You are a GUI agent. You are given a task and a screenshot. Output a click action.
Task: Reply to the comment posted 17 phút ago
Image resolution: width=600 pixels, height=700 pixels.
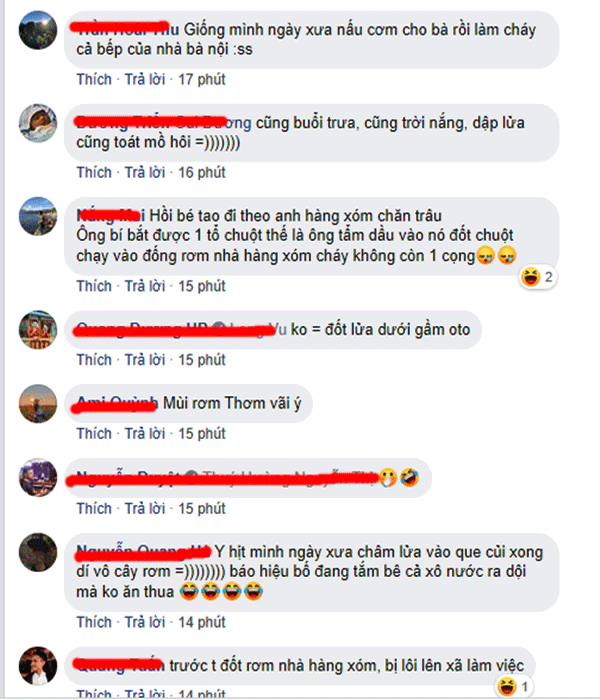point(145,79)
